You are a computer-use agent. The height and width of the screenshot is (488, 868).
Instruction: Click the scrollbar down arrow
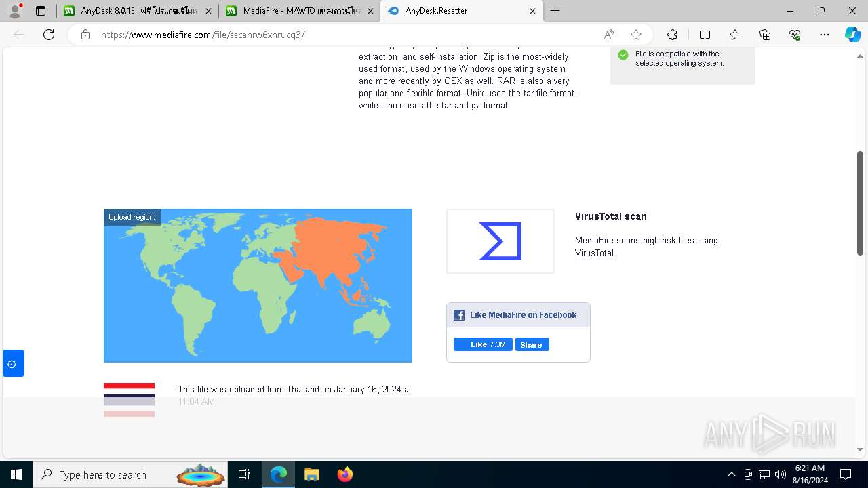pyautogui.click(x=860, y=449)
